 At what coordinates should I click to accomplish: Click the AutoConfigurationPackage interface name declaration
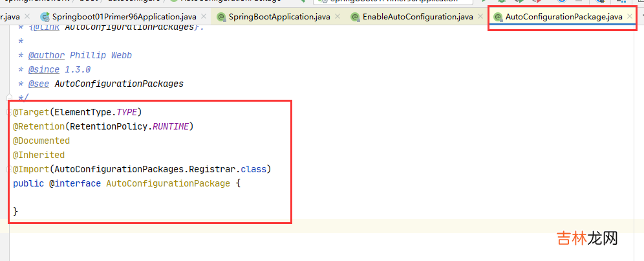[168, 183]
